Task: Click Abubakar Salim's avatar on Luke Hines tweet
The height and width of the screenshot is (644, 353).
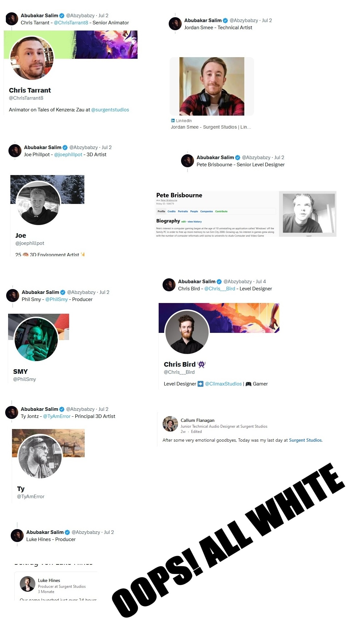Action: click(17, 536)
